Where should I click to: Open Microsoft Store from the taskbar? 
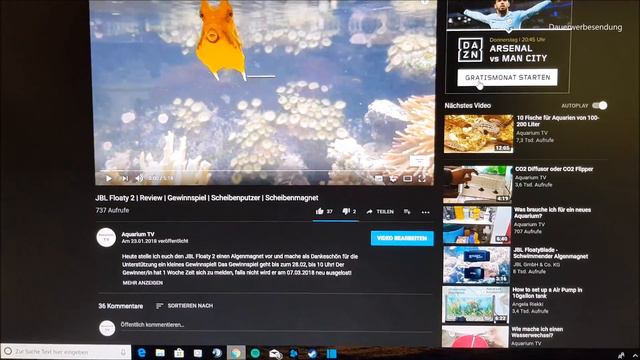[x=179, y=353]
